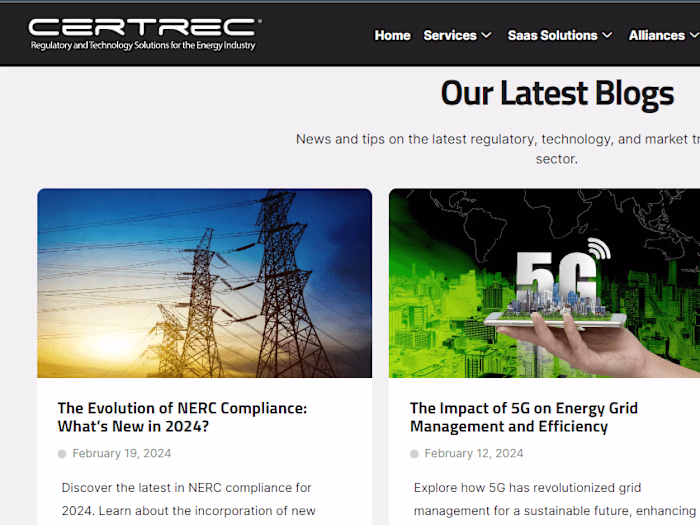Open "The Evolution of NERC Compliance" article title

tap(182, 417)
